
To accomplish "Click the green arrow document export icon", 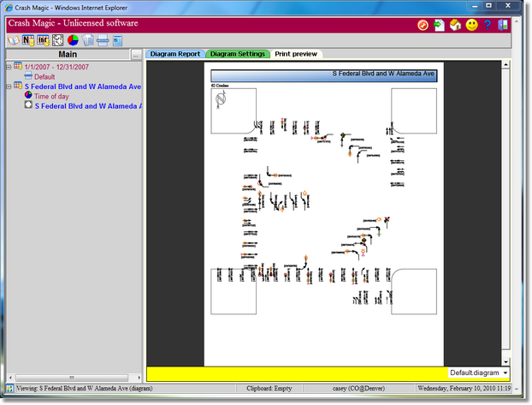I will [439, 25].
